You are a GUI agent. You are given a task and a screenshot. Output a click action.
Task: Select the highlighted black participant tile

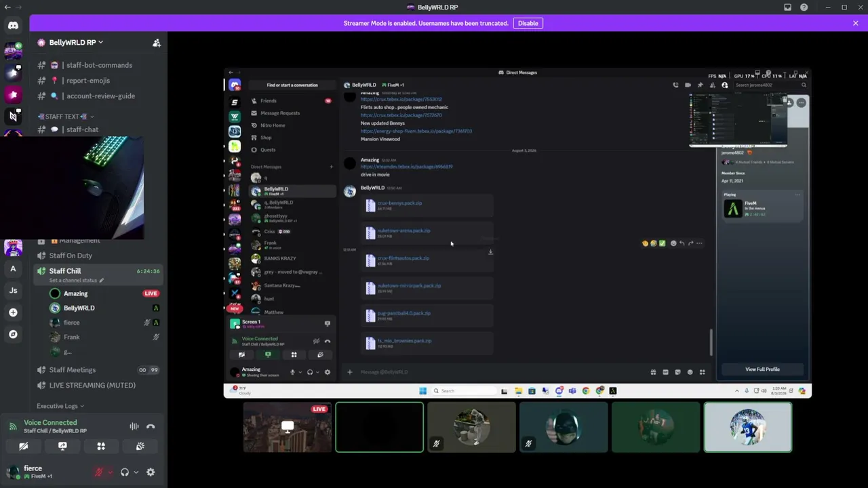(x=379, y=427)
